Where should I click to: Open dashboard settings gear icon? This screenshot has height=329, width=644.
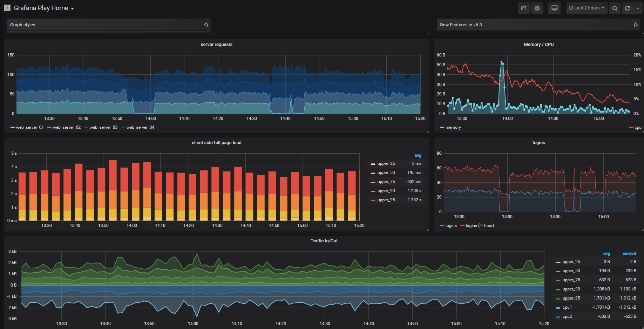tap(537, 8)
